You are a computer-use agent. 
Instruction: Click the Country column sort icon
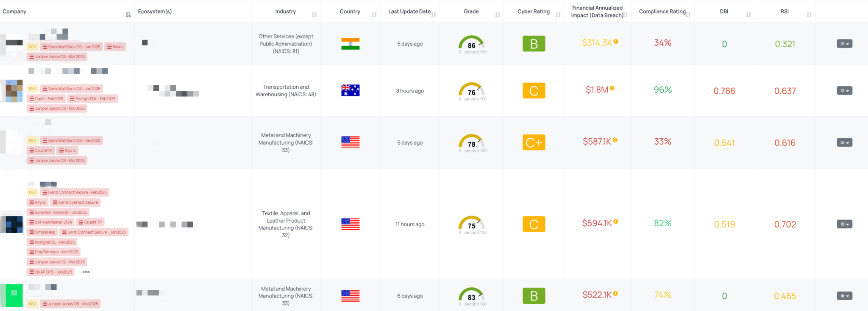[x=374, y=15]
